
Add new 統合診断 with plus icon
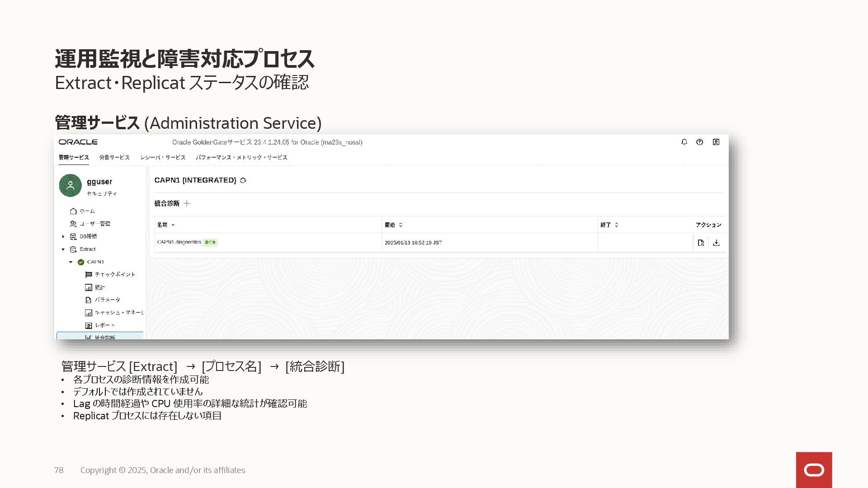pyautogui.click(x=187, y=203)
